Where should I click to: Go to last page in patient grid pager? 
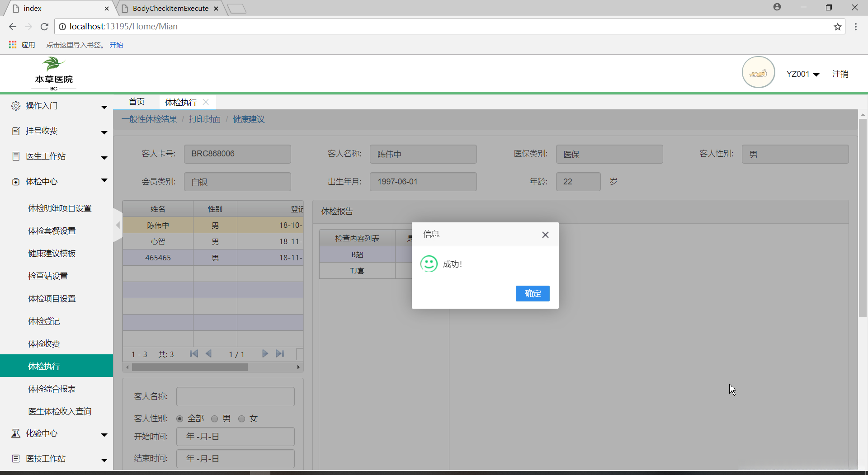coord(280,354)
